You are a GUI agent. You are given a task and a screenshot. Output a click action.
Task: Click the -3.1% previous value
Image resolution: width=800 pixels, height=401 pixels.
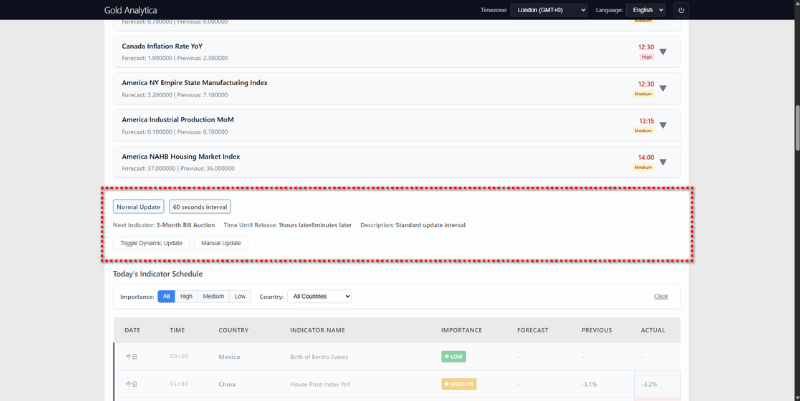coord(589,384)
